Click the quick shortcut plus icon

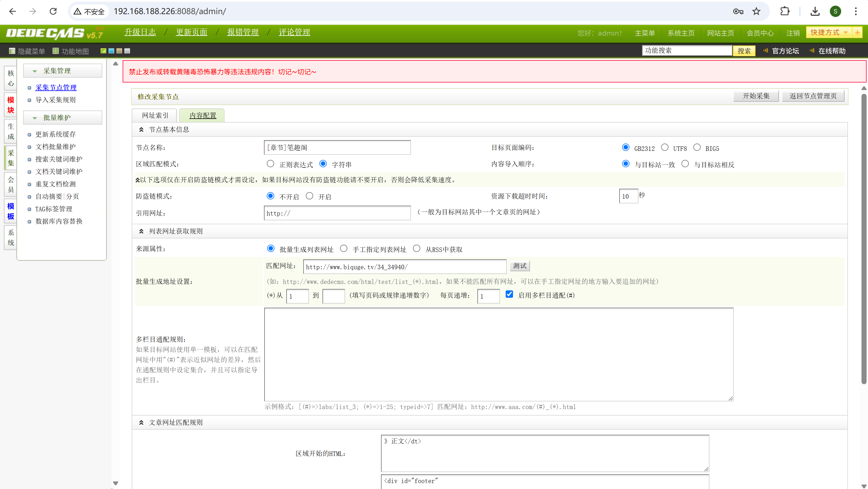pos(857,33)
